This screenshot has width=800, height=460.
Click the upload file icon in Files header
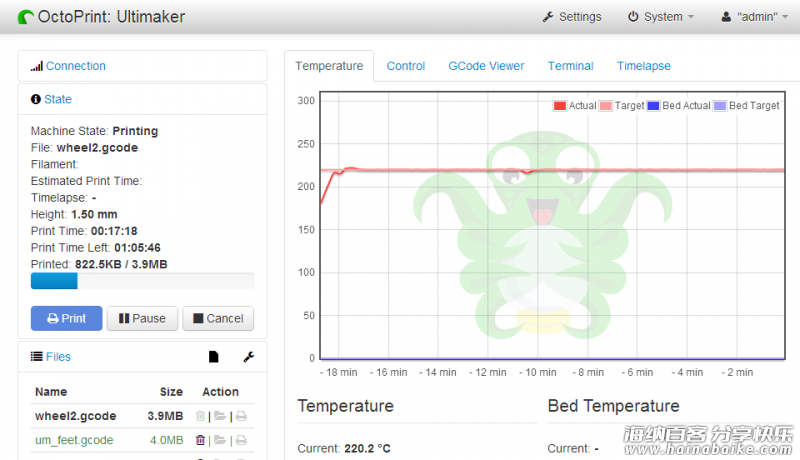coord(214,356)
